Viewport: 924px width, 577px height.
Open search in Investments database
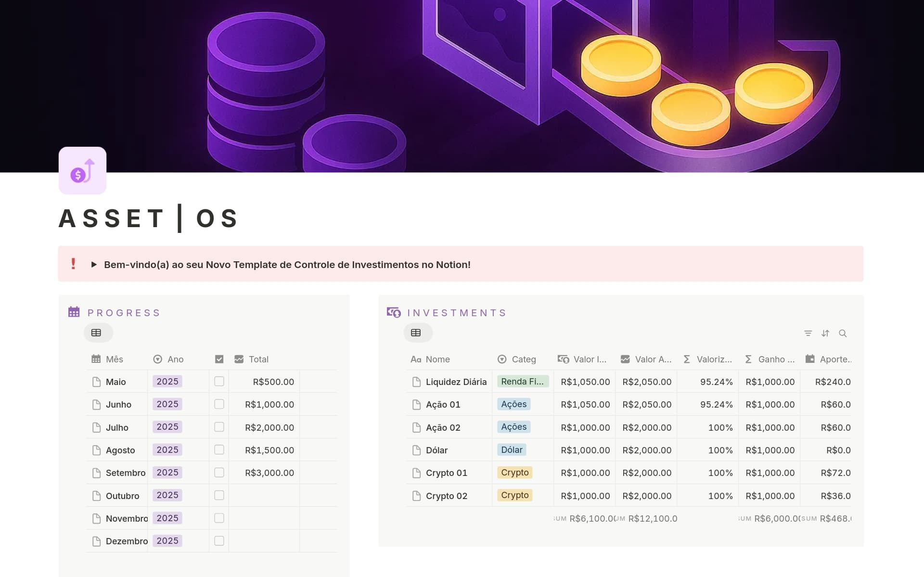point(843,333)
